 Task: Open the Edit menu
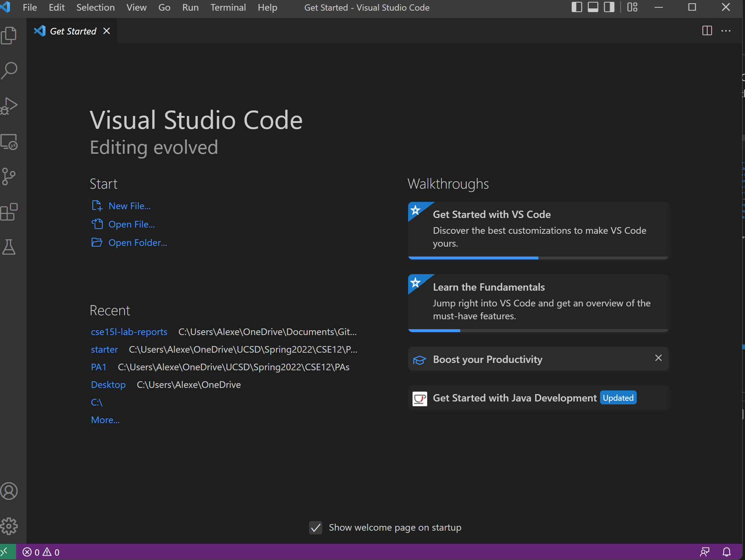click(57, 8)
